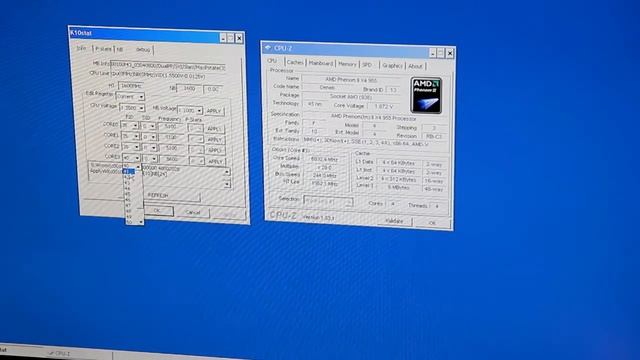Screen dimensions: 640x360
Task: Open the CORE1 DID dropdown
Action: click(153, 137)
